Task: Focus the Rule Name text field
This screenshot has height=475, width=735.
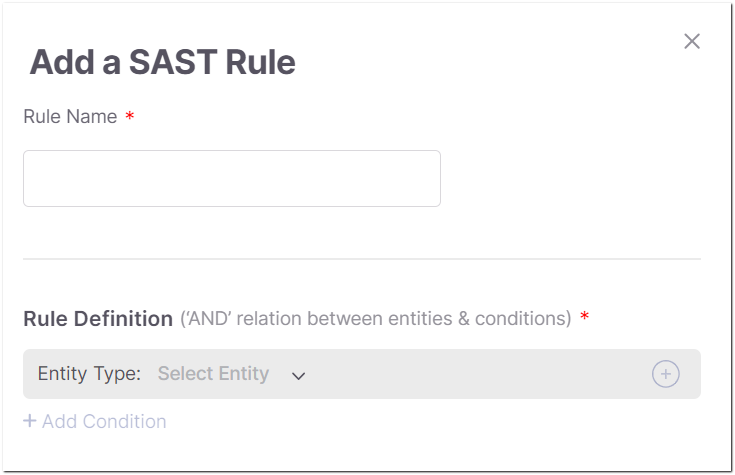Action: 232,178
